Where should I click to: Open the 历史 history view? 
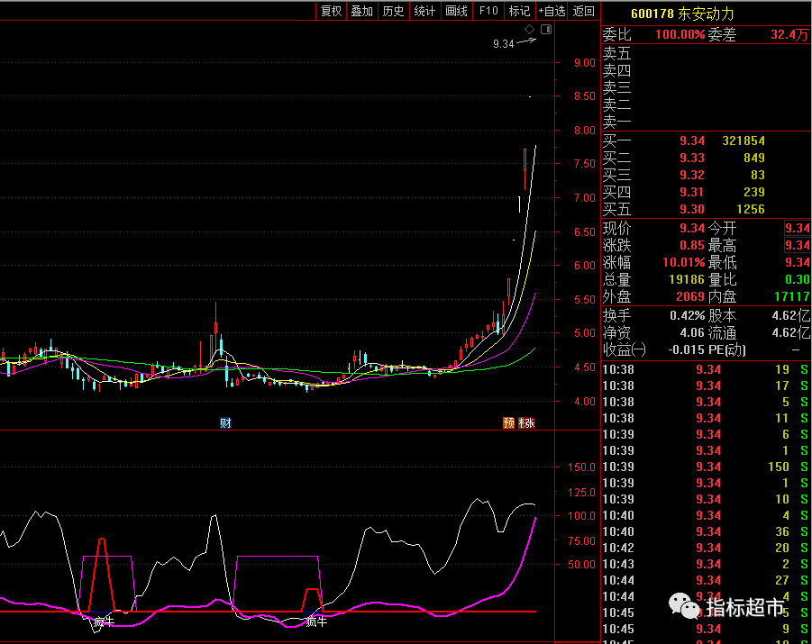click(393, 11)
